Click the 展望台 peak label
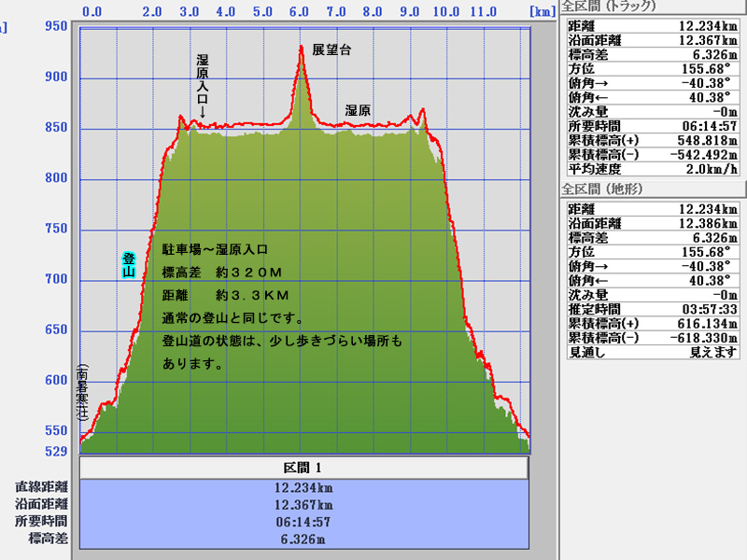The image size is (747, 560). (331, 50)
